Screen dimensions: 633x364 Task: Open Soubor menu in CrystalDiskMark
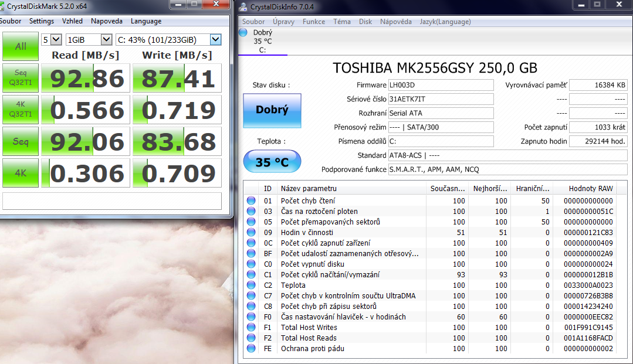pyautogui.click(x=11, y=21)
